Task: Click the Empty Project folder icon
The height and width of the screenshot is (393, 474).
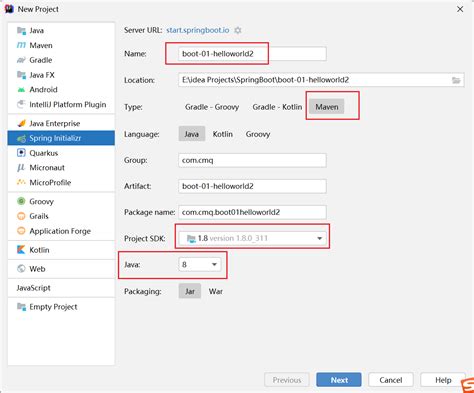Action: point(21,307)
